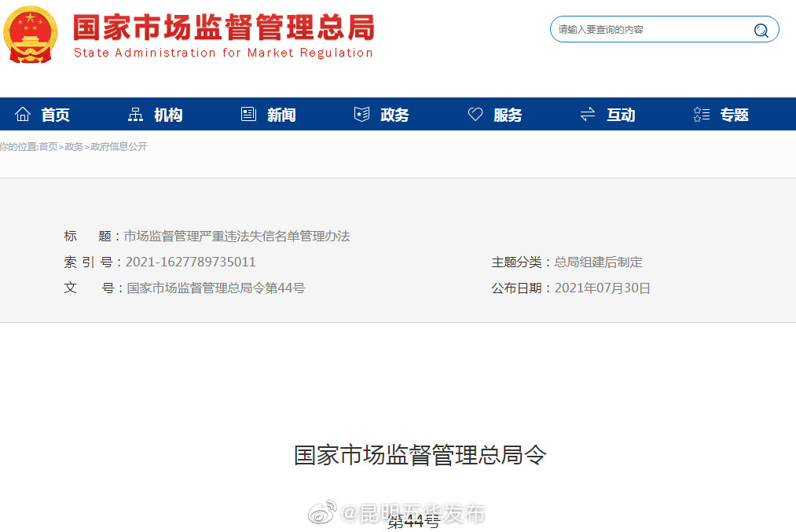Open the 首页 navigation menu item
Image resolution: width=796 pixels, height=532 pixels.
click(x=55, y=114)
